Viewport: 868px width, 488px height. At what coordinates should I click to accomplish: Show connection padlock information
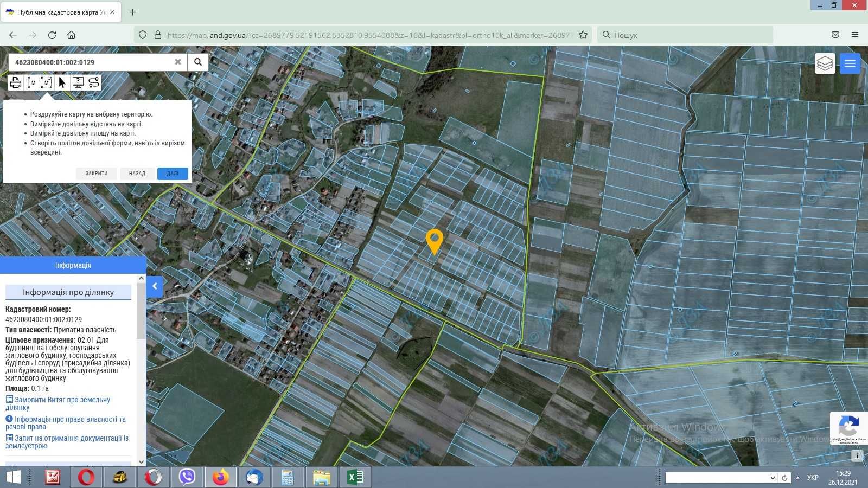[x=158, y=35]
